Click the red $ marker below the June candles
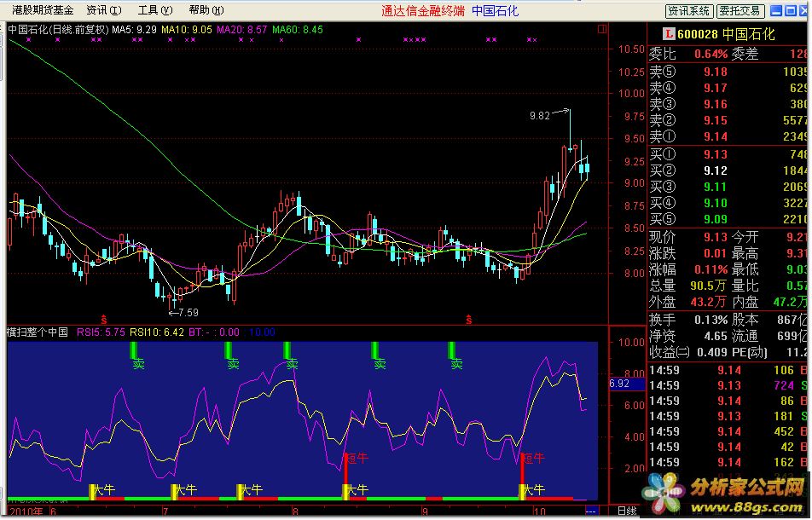The height and width of the screenshot is (520, 812). 104,320
